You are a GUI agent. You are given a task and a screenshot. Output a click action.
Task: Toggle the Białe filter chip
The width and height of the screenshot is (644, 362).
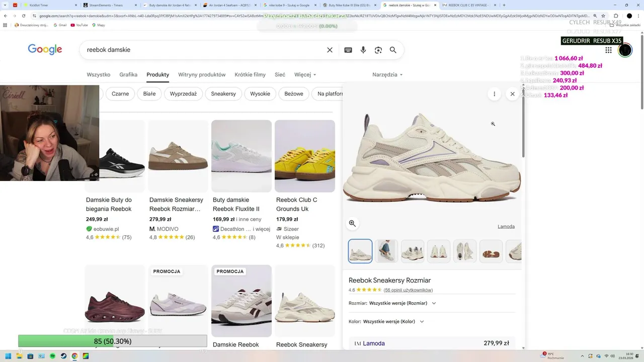(x=149, y=94)
